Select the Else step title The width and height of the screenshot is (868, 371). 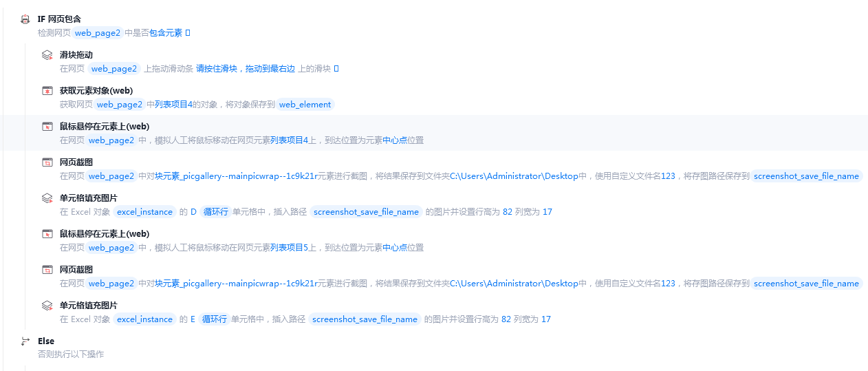tap(46, 341)
